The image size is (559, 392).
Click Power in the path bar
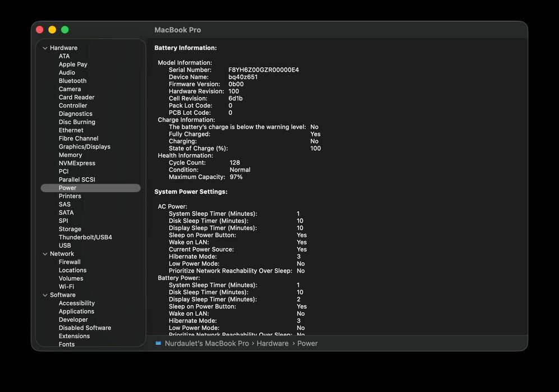(307, 343)
